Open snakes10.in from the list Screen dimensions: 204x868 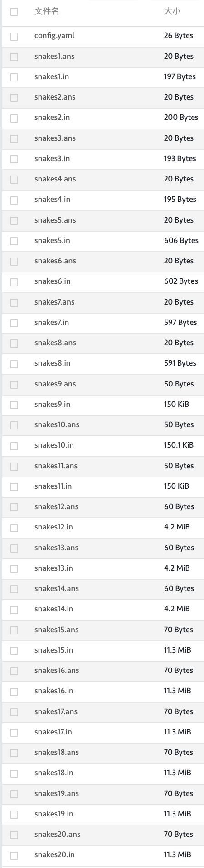[54, 445]
